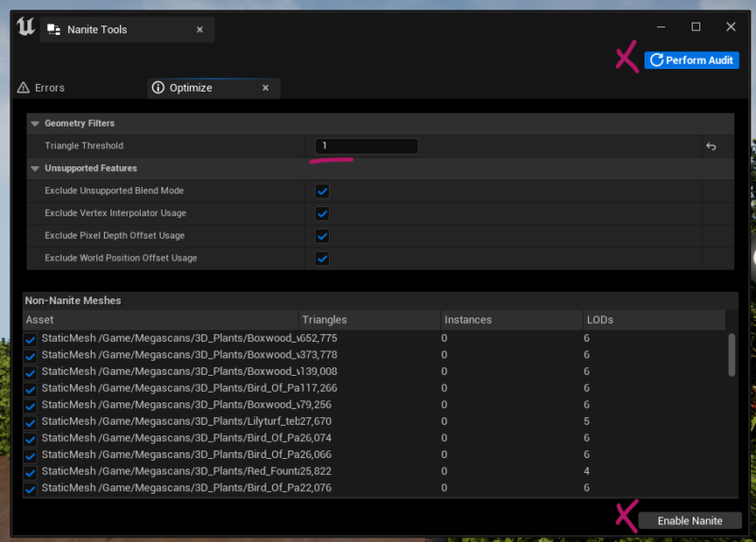The width and height of the screenshot is (756, 542).
Task: Close the Optimize tab
Action: pyautogui.click(x=266, y=88)
